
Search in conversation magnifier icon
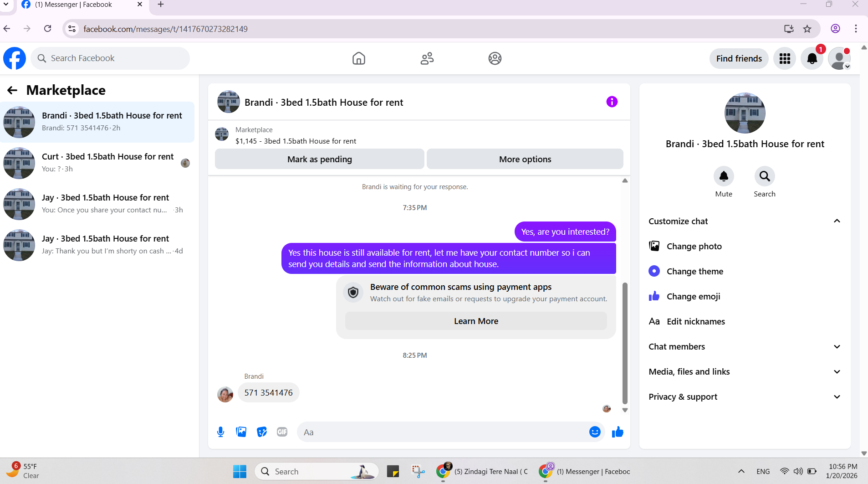[765, 176]
